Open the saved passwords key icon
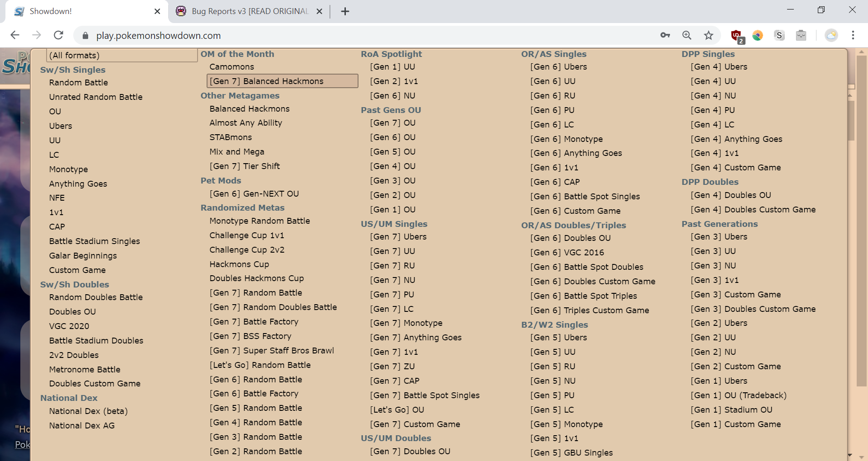Screen dimensions: 868x461 [665, 35]
